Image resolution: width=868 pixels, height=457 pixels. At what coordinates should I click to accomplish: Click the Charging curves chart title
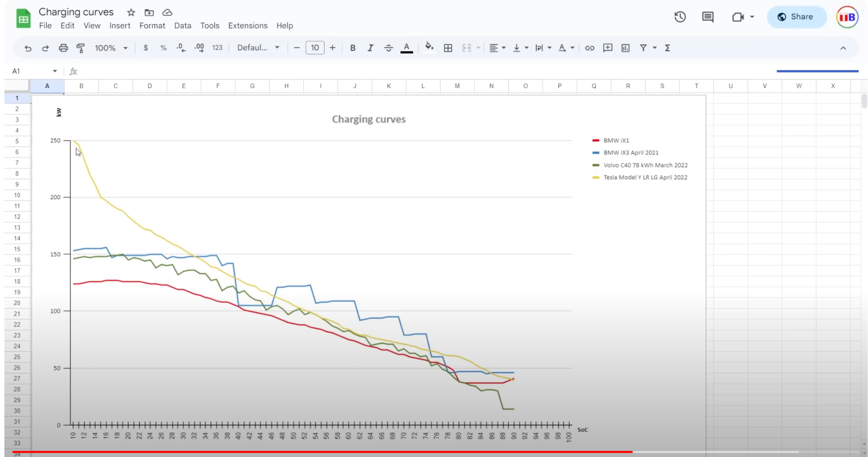369,119
